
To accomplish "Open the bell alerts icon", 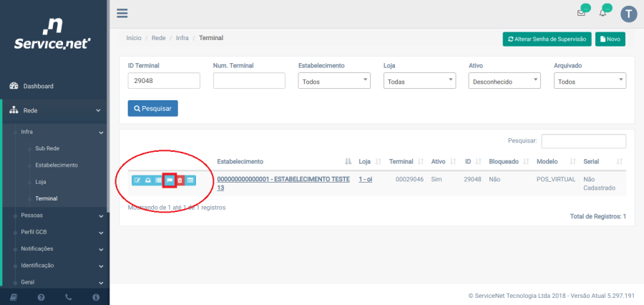I will pyautogui.click(x=602, y=14).
